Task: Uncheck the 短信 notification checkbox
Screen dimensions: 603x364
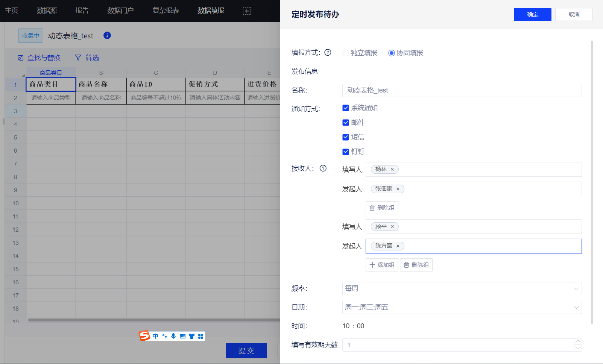Action: click(346, 137)
